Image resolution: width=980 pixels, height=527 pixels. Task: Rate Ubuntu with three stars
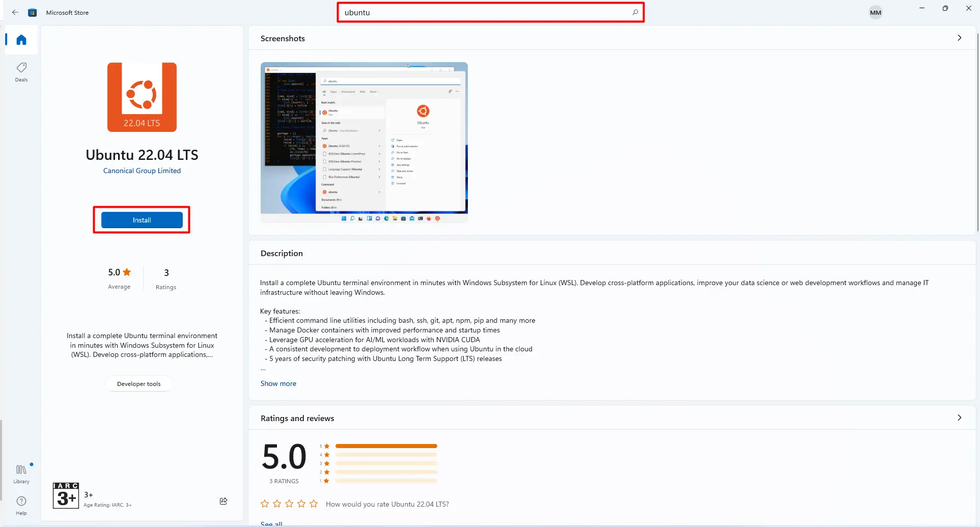(x=289, y=504)
